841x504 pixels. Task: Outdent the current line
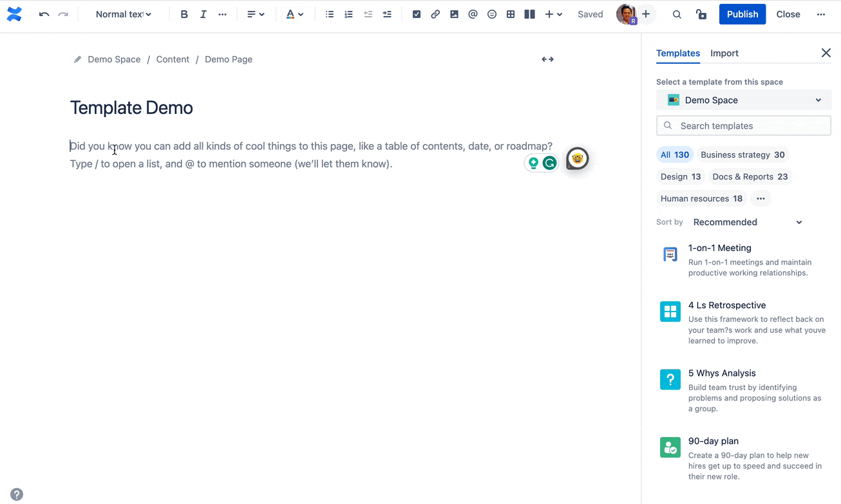pos(368,14)
